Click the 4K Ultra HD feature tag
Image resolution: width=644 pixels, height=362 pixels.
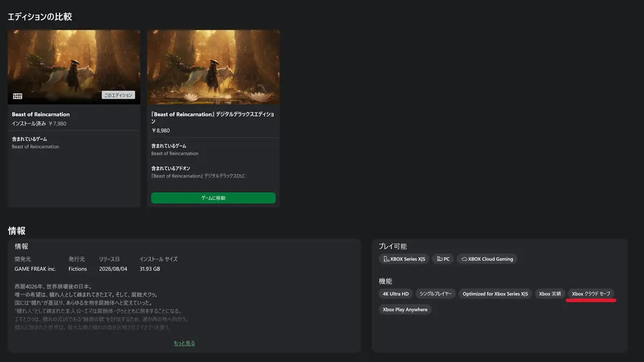point(396,293)
